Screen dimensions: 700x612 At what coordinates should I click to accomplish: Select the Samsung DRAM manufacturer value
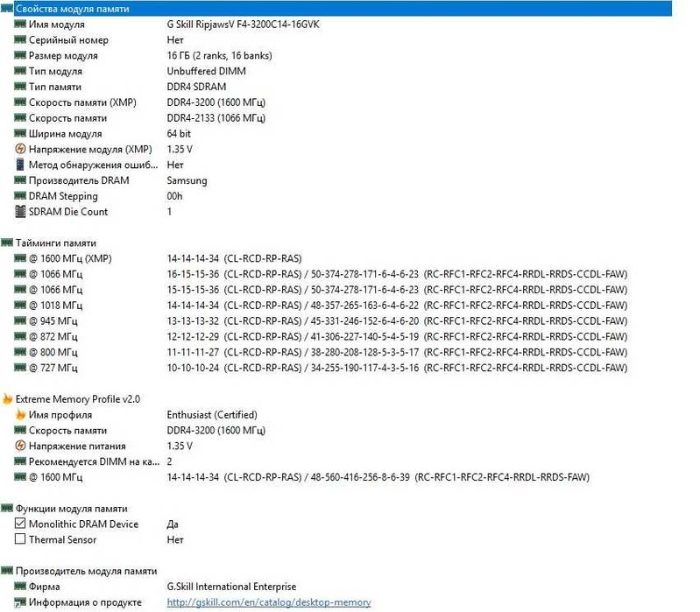pos(187,180)
